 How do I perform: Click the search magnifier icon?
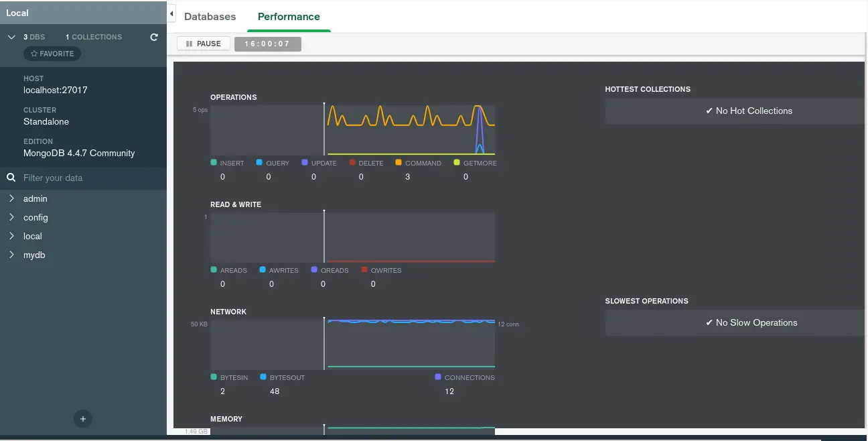(x=11, y=178)
